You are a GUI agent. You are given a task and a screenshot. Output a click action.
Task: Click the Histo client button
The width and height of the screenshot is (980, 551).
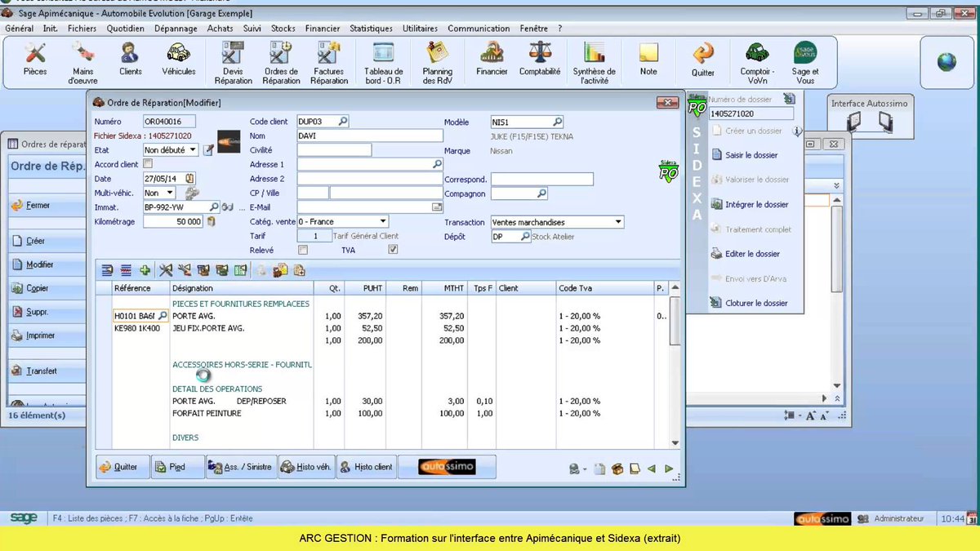366,467
